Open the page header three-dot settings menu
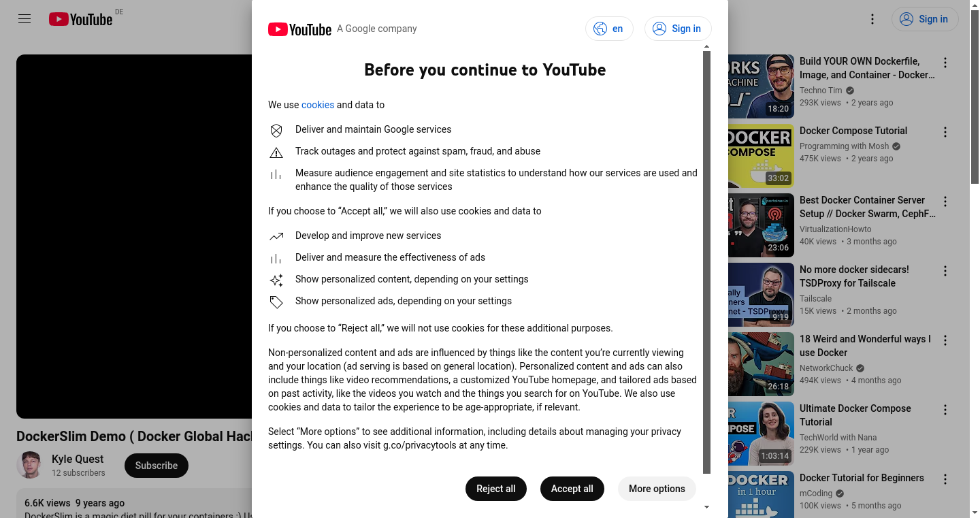 872,19
